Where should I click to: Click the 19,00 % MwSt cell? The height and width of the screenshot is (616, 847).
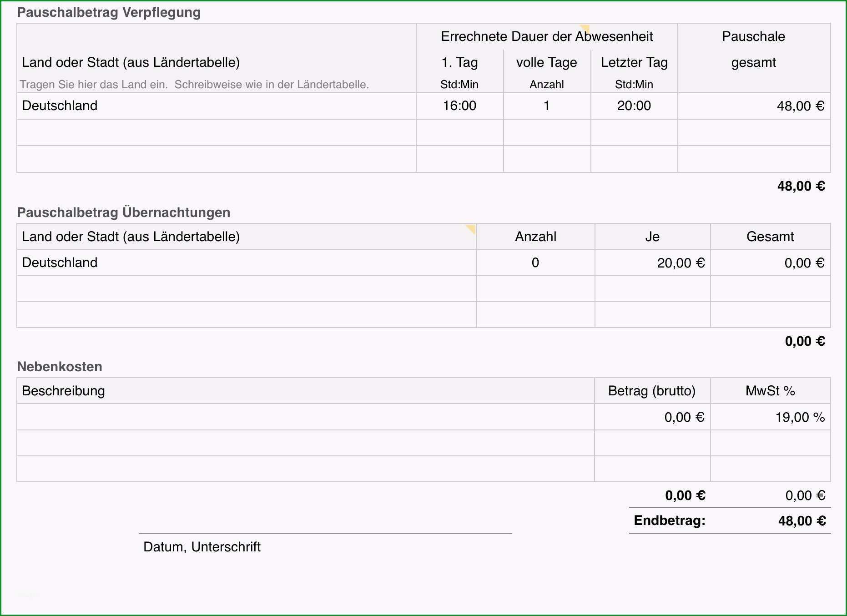click(x=770, y=417)
